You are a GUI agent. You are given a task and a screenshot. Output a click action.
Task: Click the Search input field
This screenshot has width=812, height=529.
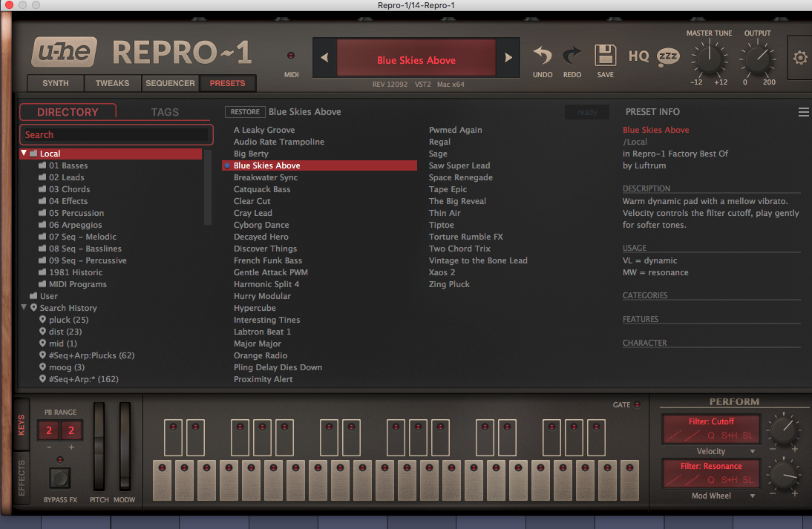pyautogui.click(x=117, y=134)
